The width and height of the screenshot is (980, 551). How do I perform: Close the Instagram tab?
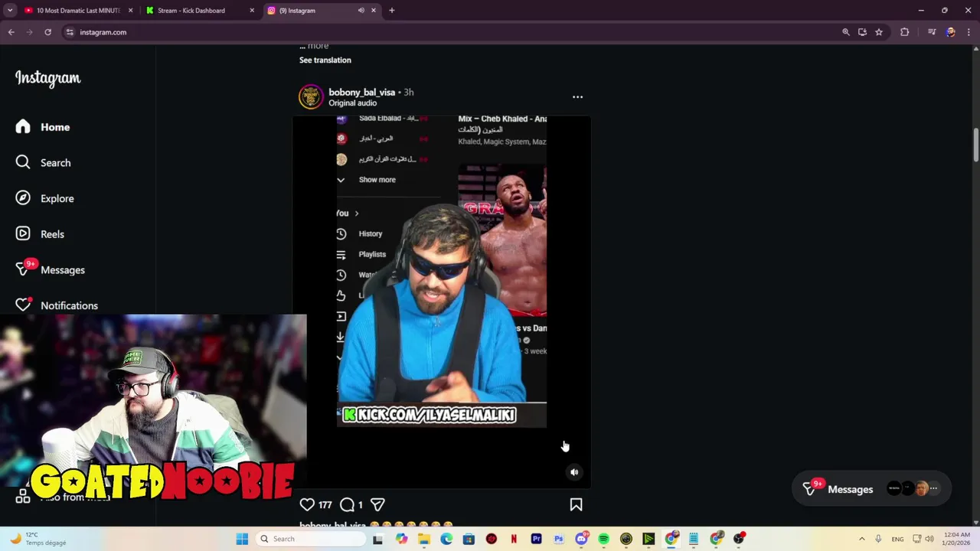click(x=374, y=11)
